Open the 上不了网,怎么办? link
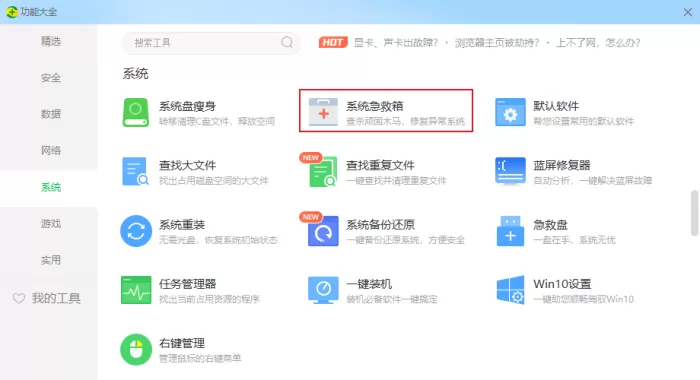The width and height of the screenshot is (700, 380). (x=598, y=43)
